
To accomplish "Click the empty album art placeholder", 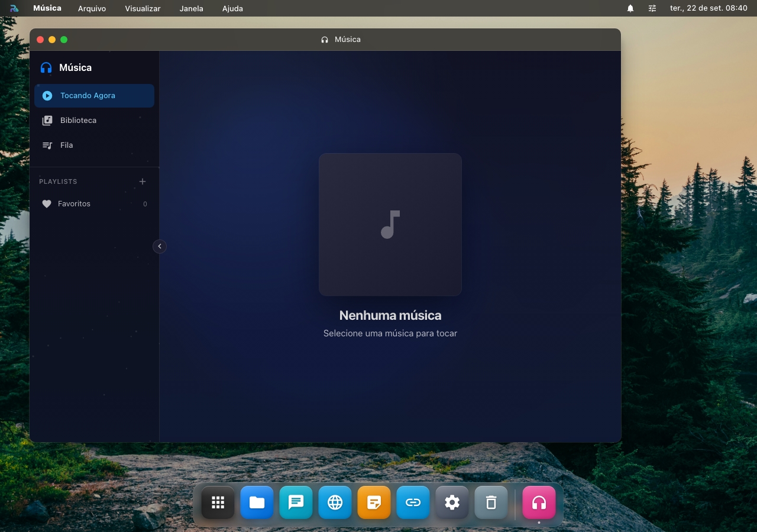I will click(390, 225).
